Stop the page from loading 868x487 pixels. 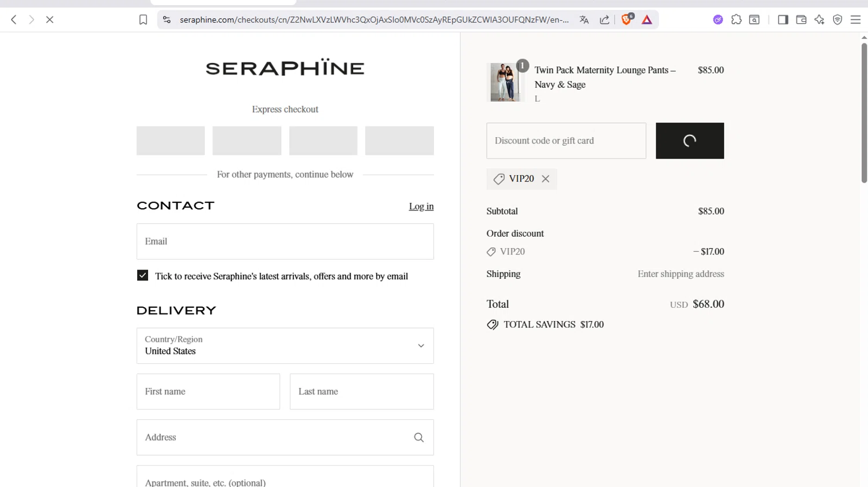click(x=50, y=20)
